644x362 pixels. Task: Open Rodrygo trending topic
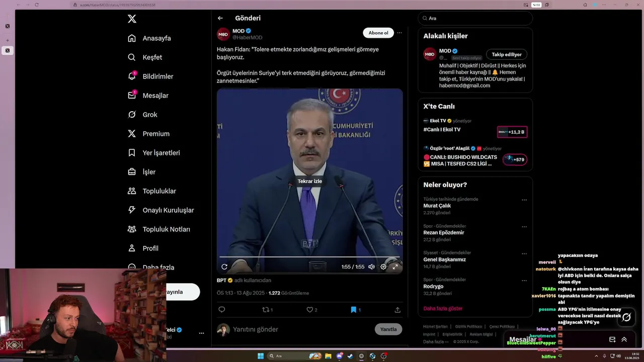(x=433, y=287)
